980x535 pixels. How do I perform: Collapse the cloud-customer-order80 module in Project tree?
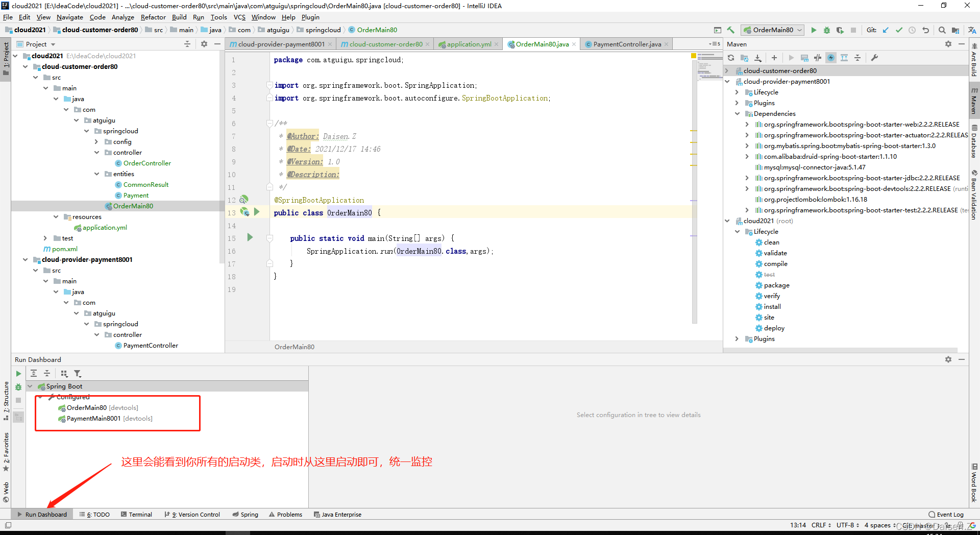[26, 66]
